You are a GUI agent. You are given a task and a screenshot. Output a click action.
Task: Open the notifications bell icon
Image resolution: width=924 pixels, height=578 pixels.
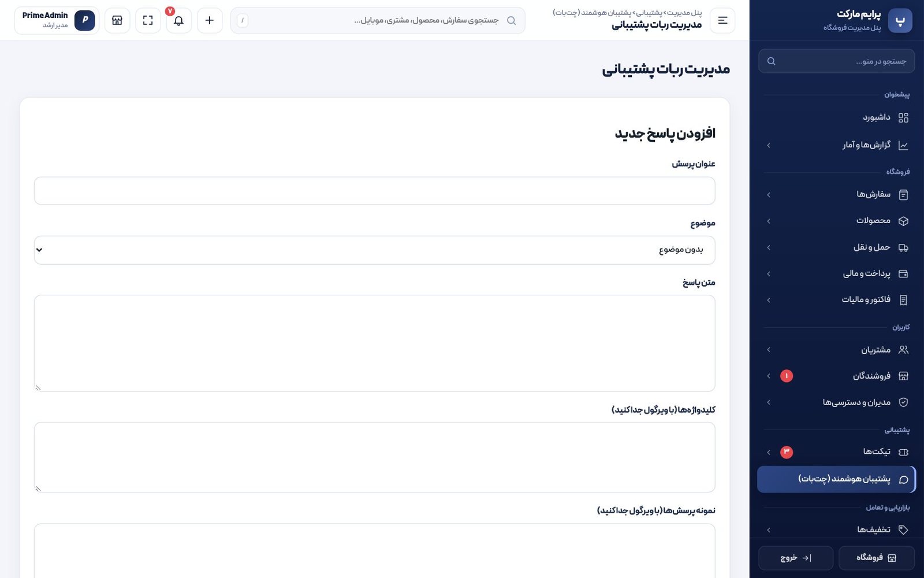tap(179, 20)
